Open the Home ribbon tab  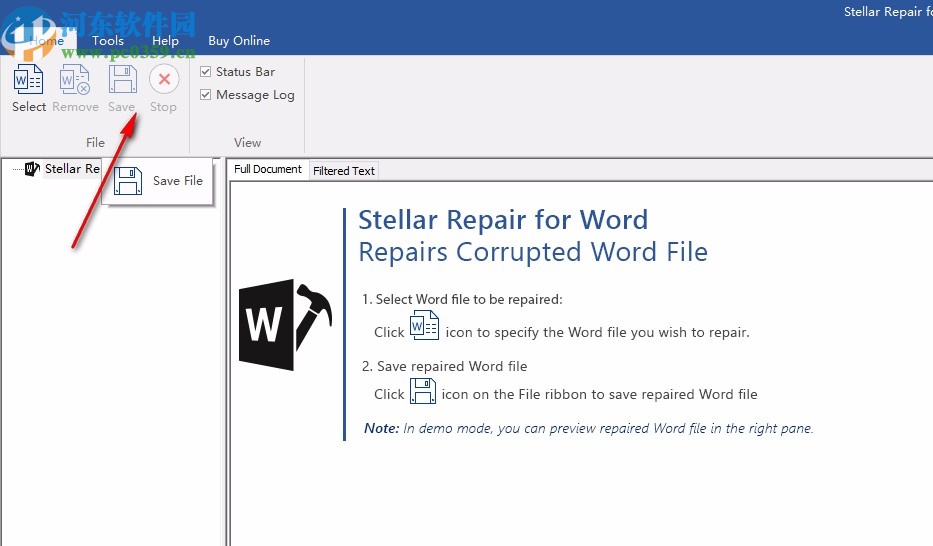(46, 40)
